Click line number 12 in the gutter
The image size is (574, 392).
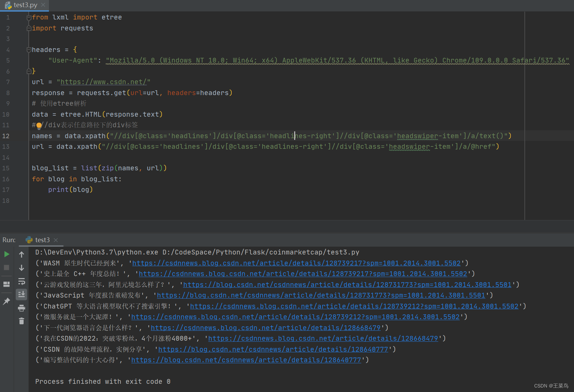pyautogui.click(x=6, y=136)
